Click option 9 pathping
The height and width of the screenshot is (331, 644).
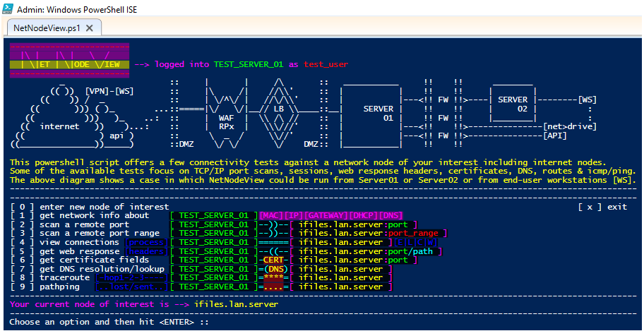coord(44,287)
